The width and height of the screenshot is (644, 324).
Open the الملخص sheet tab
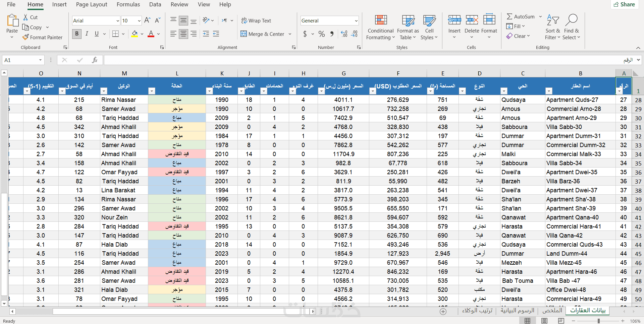tap(552, 311)
